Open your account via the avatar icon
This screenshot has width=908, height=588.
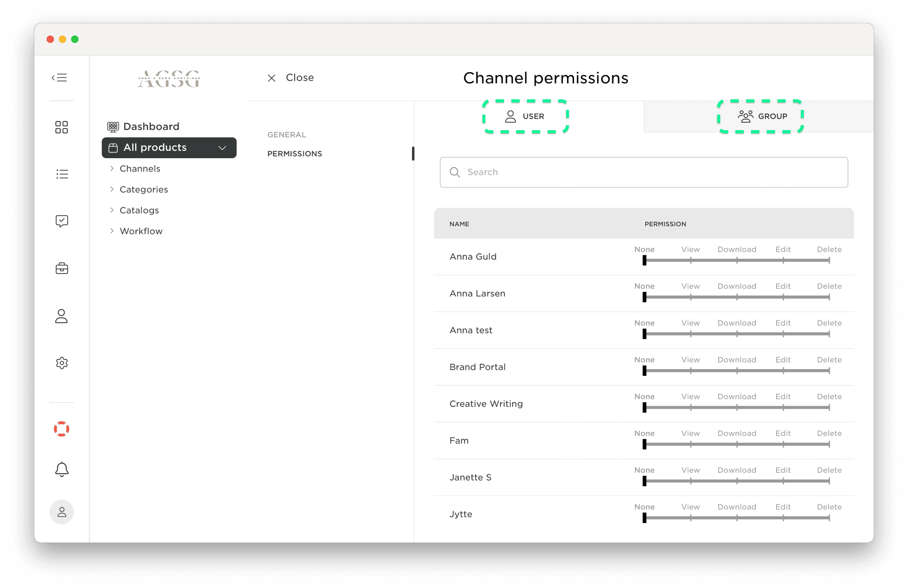pos(61,512)
